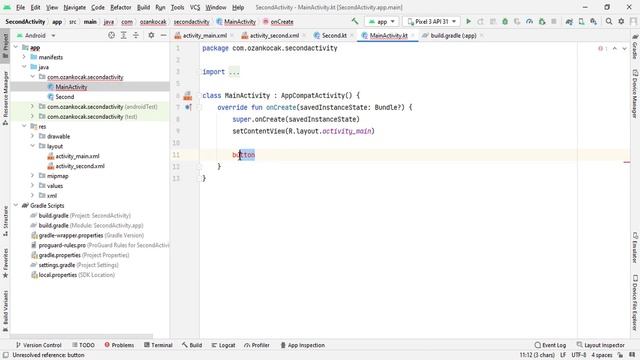Open the Structure sidebar tool window
640x360 pixels.
tap(5, 221)
